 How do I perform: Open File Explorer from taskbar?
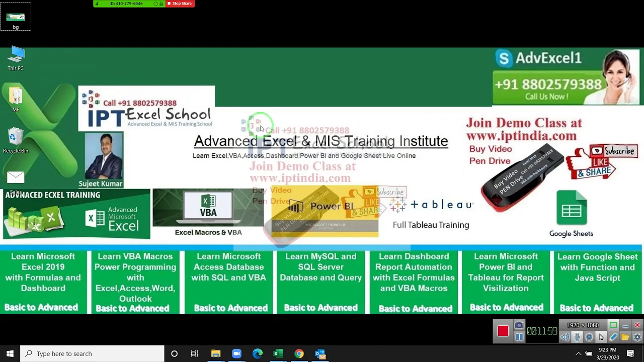coord(216,353)
